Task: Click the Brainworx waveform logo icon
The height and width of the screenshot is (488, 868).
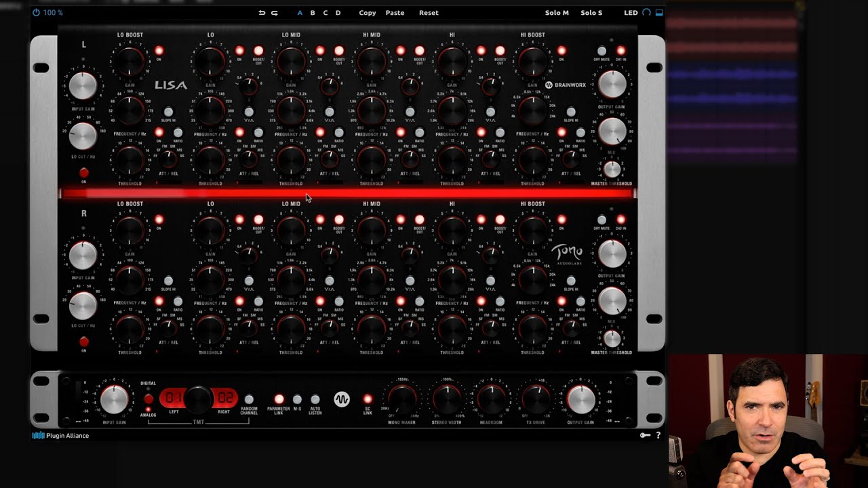Action: [341, 399]
